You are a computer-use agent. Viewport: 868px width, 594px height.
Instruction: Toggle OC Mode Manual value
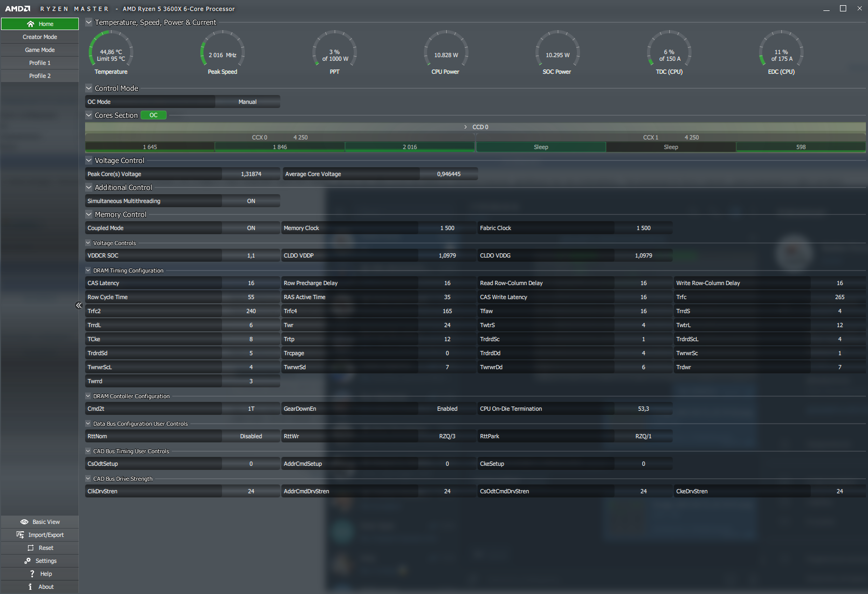[x=247, y=102]
